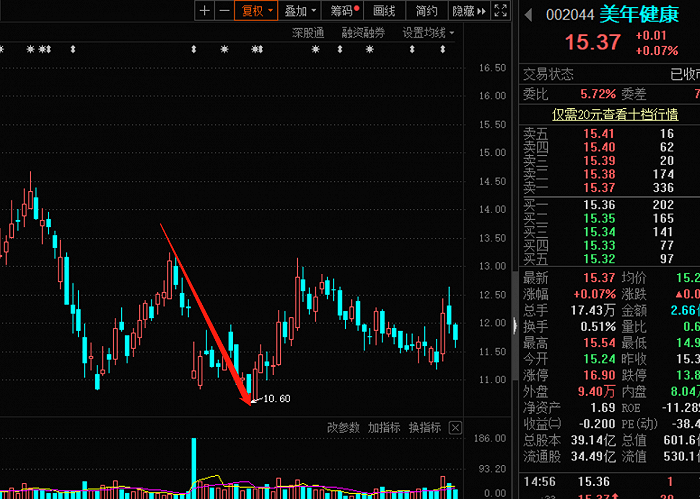Toggle 简约 simple mode

[426, 11]
